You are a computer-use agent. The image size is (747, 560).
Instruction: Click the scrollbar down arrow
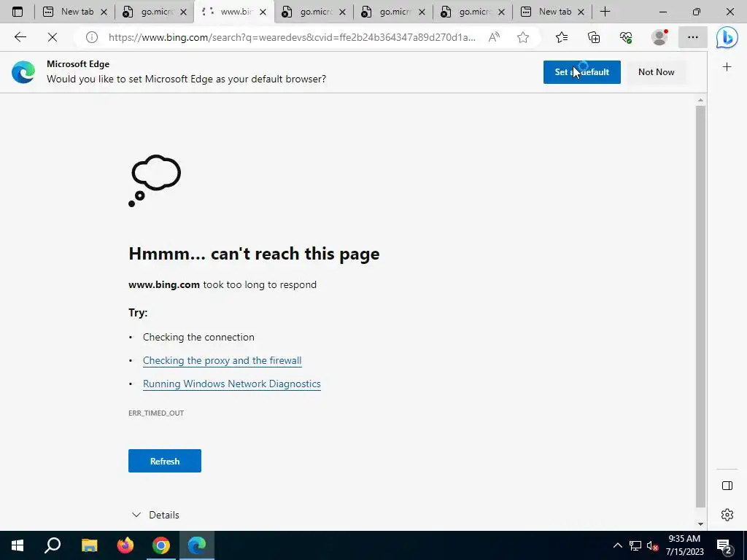(700, 524)
